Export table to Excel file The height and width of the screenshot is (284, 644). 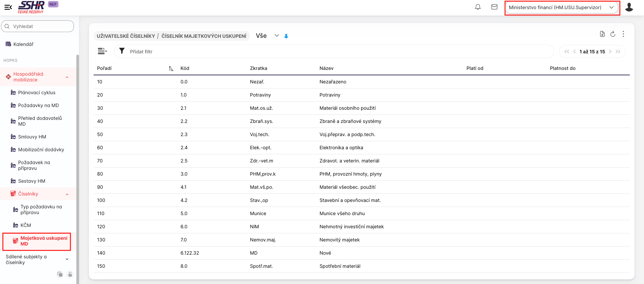click(602, 34)
